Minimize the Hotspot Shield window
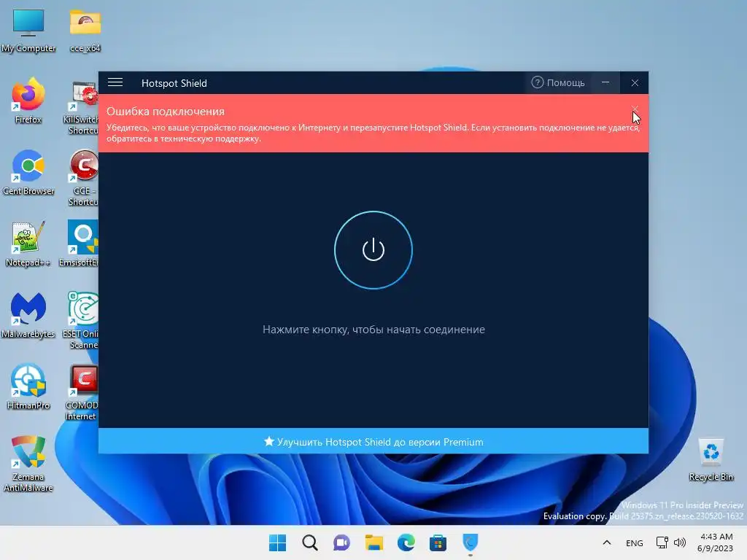Screen dimensions: 747x560 (605, 83)
